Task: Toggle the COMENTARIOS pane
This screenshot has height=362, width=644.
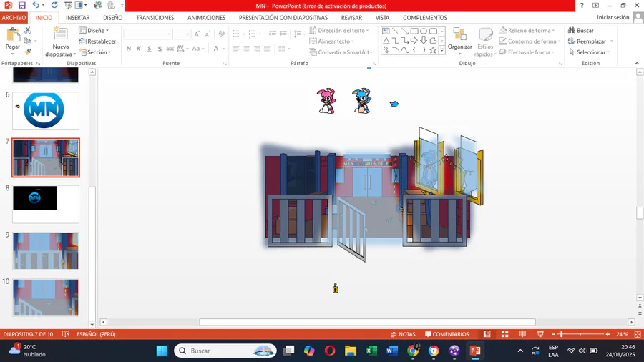Action: [x=447, y=334]
